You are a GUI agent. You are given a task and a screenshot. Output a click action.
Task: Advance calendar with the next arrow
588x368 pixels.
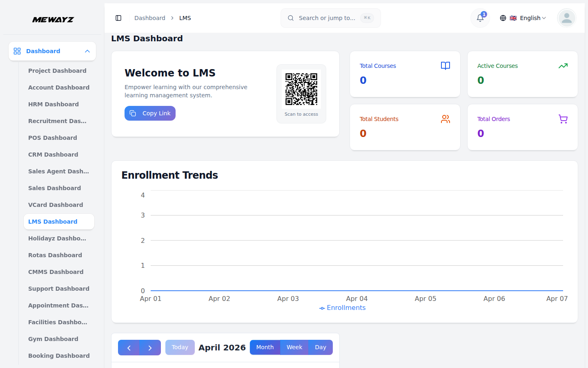[x=150, y=347]
